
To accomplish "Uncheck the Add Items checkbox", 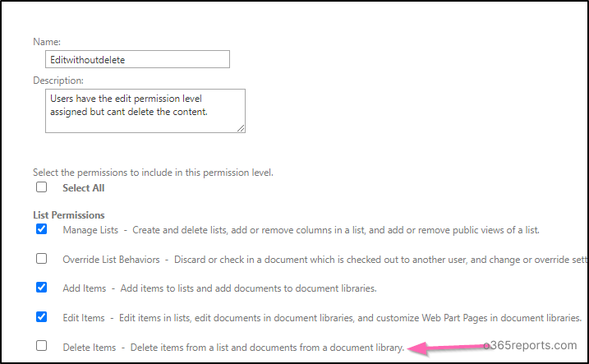I will 41,288.
